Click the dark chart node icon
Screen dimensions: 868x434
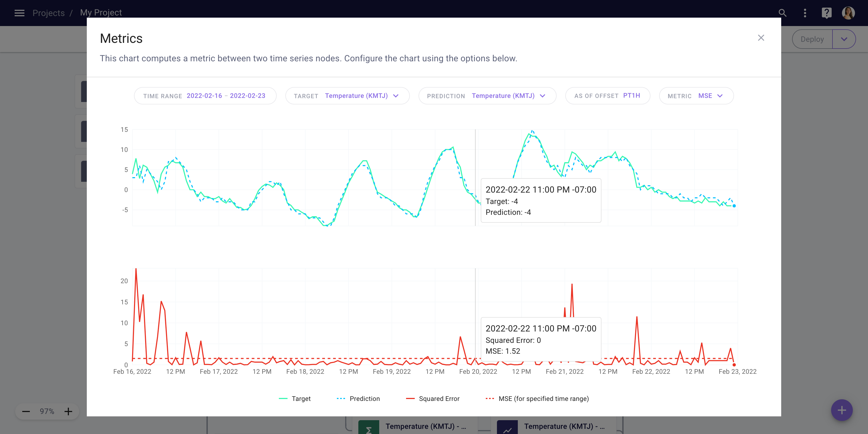507,427
